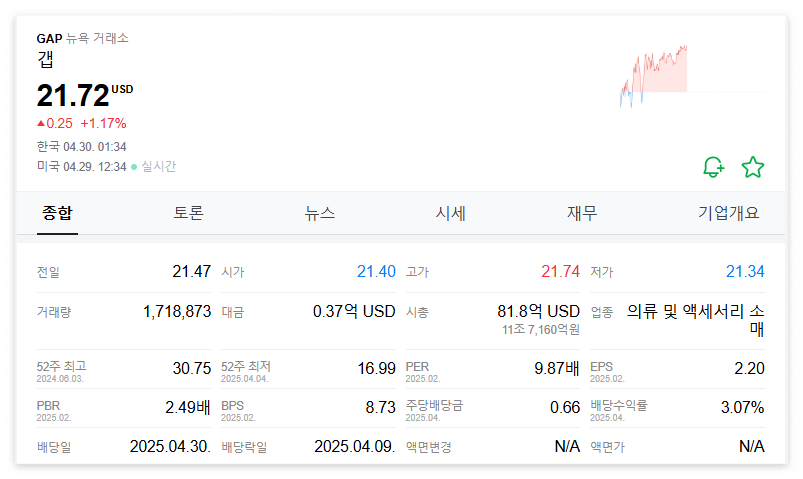The width and height of the screenshot is (803, 479).
Task: Click the change value +1.17%
Action: tap(103, 123)
